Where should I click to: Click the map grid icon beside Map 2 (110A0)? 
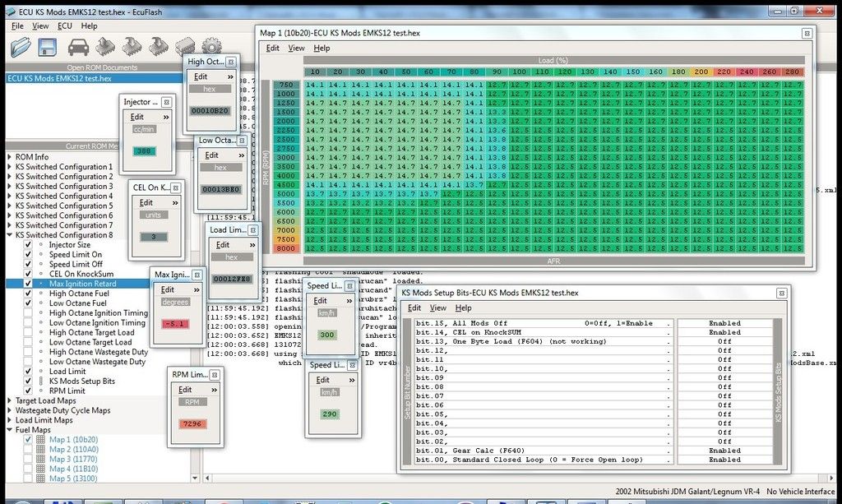(42, 449)
